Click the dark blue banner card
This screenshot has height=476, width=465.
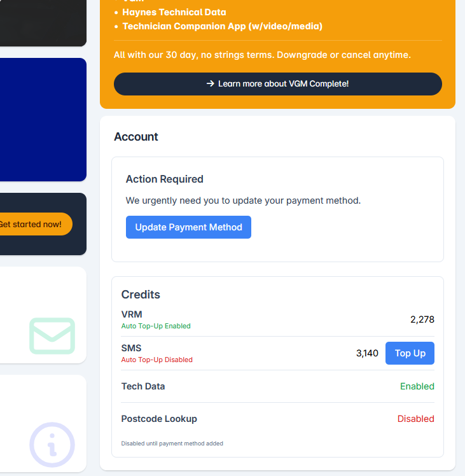tap(43, 120)
